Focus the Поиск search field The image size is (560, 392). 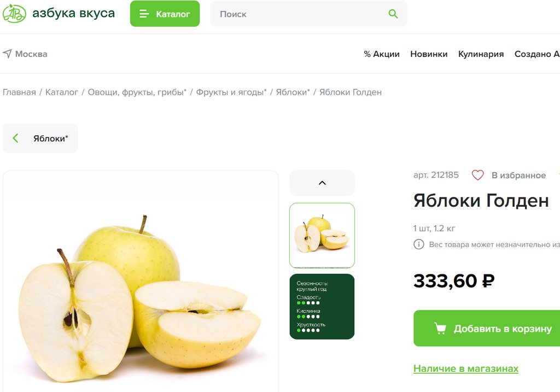(x=308, y=14)
